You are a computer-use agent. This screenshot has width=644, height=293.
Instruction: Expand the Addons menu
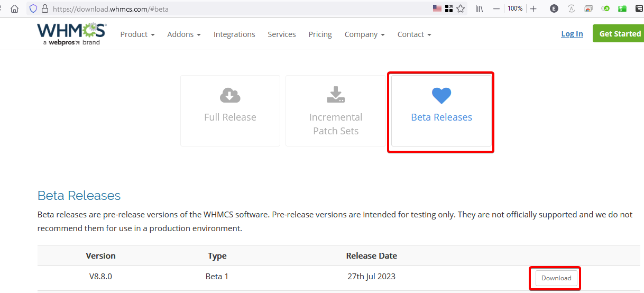point(184,34)
